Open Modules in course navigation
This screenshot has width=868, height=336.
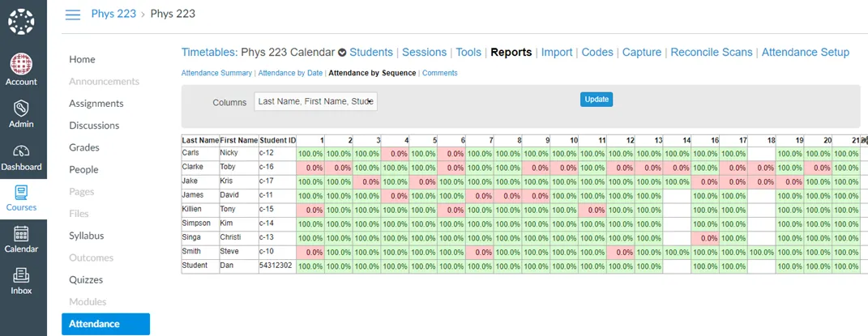[x=88, y=302]
